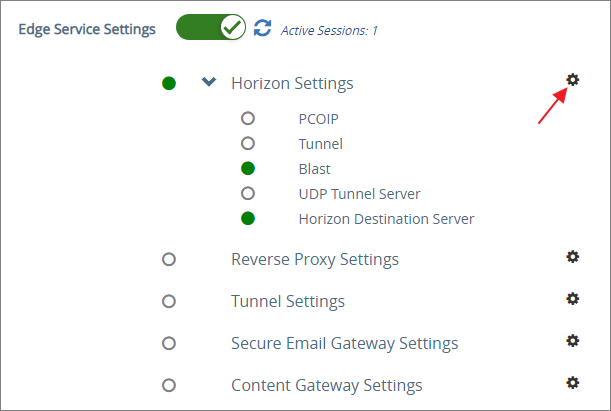611x411 pixels.
Task: Click the PCOIP status circle
Action: (248, 118)
